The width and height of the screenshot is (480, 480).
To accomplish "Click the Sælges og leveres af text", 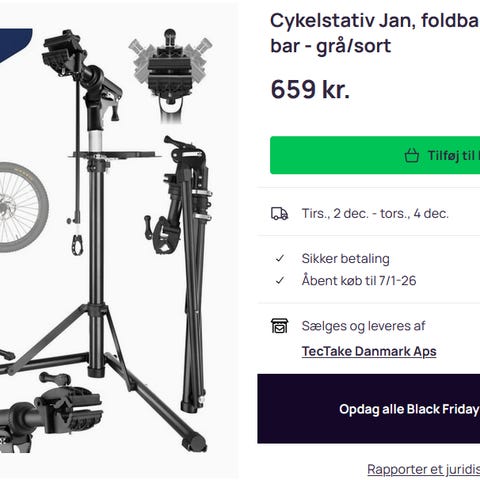I will click(364, 326).
